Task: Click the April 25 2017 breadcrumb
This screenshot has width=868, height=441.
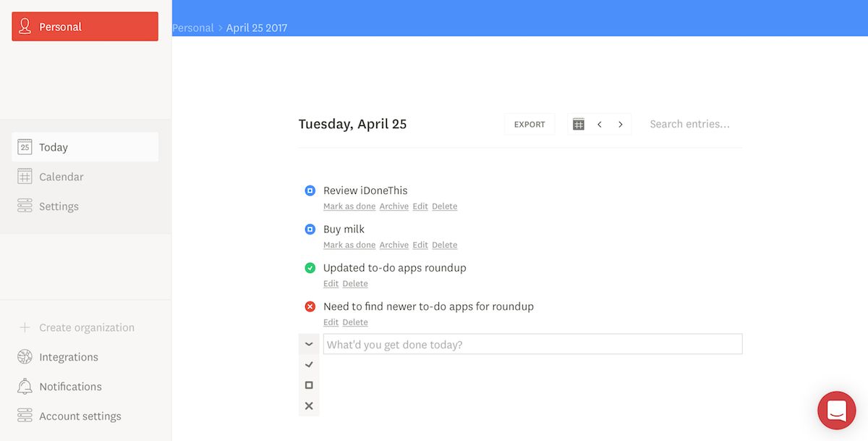Action: 256,27
